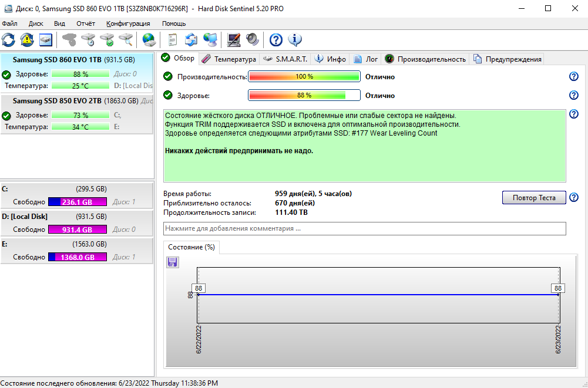Click the info bubble toolbar icon
The height and width of the screenshot is (388, 588).
(x=295, y=39)
